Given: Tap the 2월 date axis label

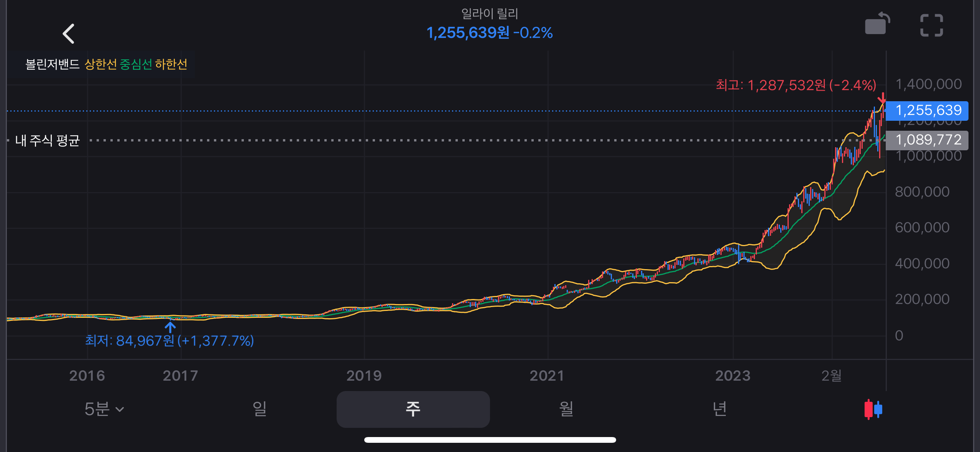Looking at the screenshot, I should 832,376.
